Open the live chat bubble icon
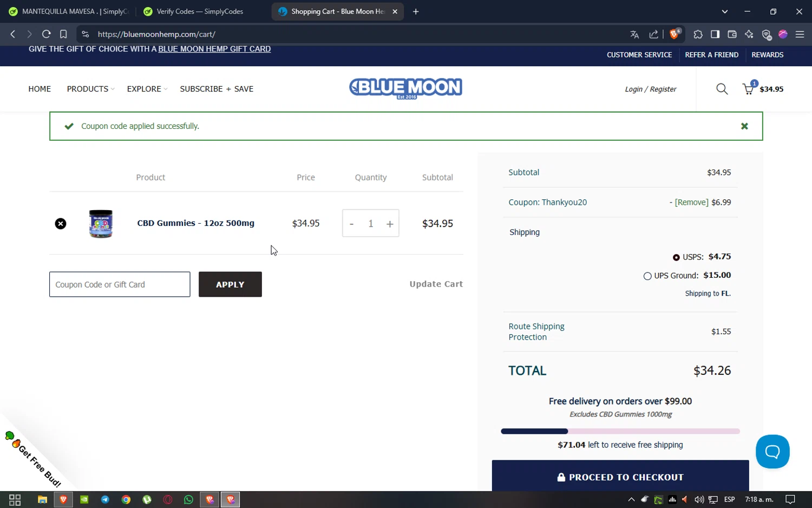The image size is (812, 508). [772, 451]
